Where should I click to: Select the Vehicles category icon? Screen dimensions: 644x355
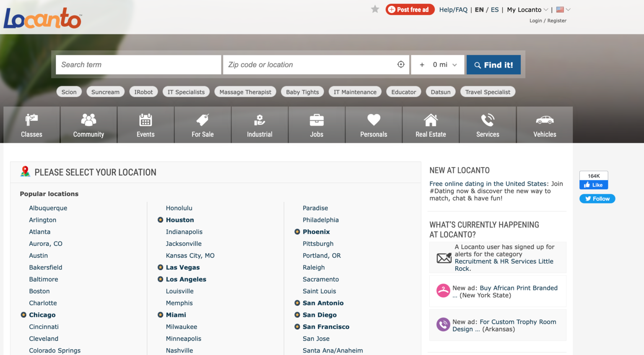(x=544, y=125)
